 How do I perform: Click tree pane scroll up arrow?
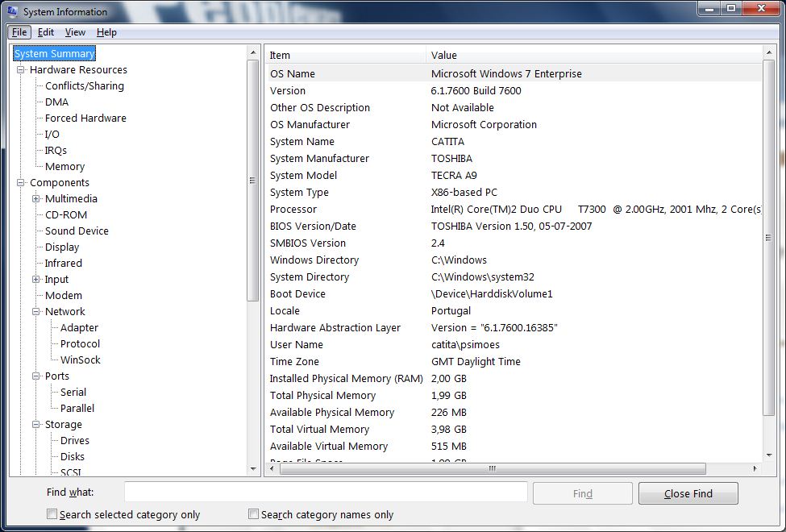[253, 52]
